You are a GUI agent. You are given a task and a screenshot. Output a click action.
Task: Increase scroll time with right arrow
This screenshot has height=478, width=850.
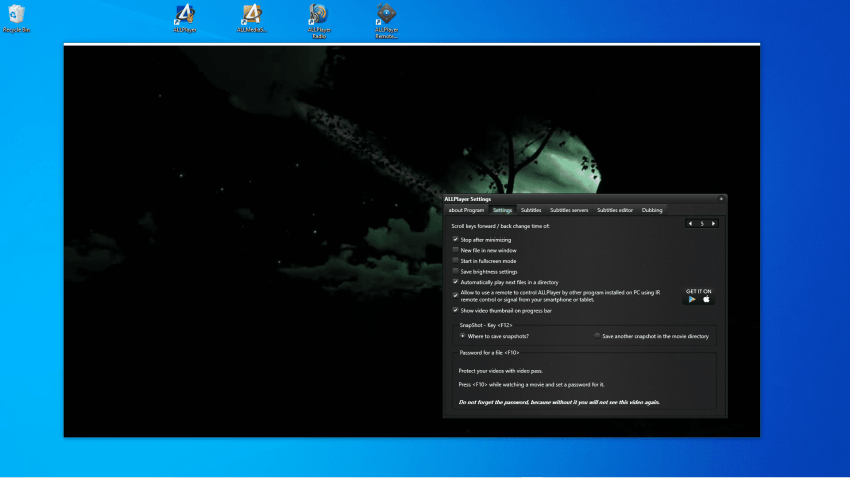713,223
